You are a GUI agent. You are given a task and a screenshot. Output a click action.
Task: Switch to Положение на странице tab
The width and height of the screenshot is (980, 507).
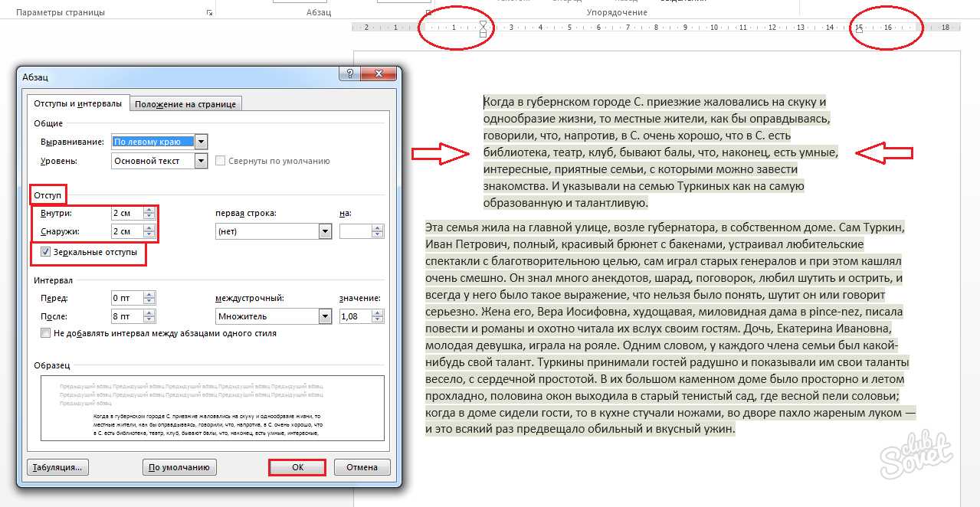tap(187, 104)
